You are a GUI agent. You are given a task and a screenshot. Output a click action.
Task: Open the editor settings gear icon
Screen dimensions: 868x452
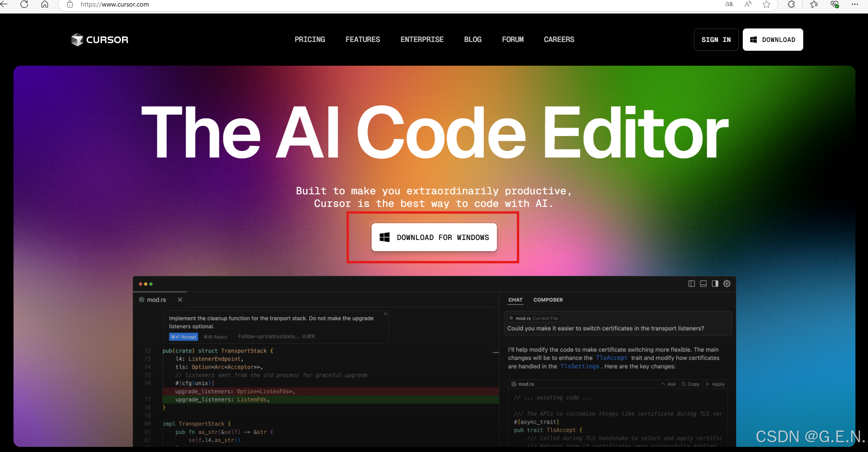(x=727, y=284)
